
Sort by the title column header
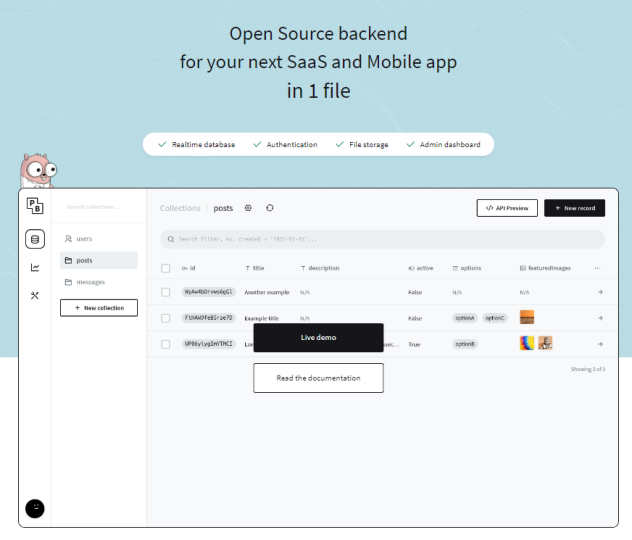point(257,268)
